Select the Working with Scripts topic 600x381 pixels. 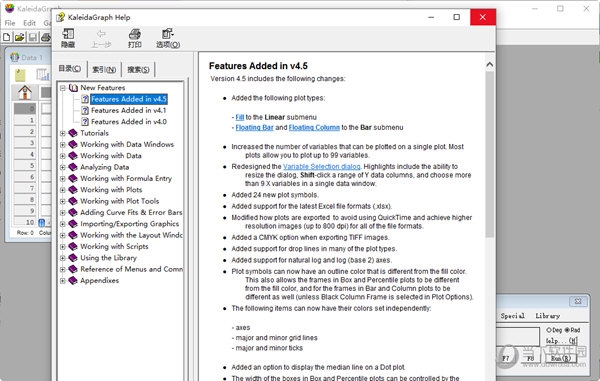coord(114,246)
